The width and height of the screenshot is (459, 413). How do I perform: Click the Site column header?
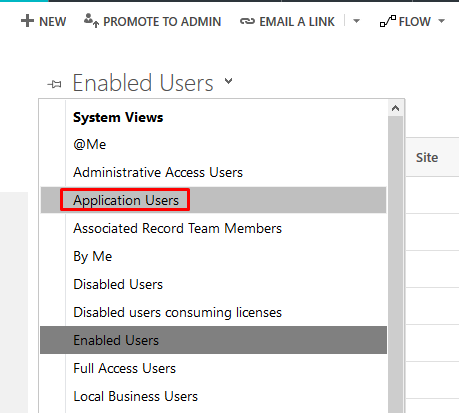point(427,157)
